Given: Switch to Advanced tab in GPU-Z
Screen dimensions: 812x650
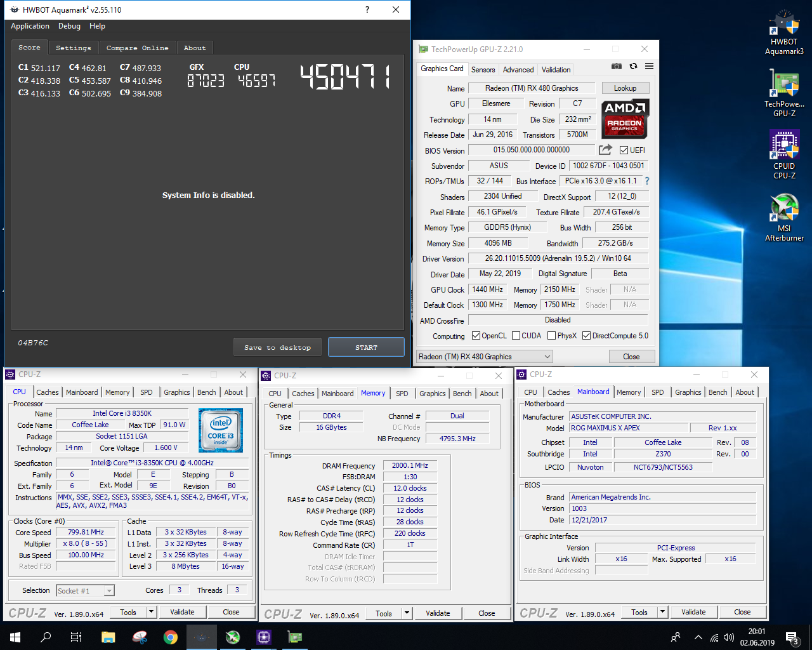Looking at the screenshot, I should 518,70.
